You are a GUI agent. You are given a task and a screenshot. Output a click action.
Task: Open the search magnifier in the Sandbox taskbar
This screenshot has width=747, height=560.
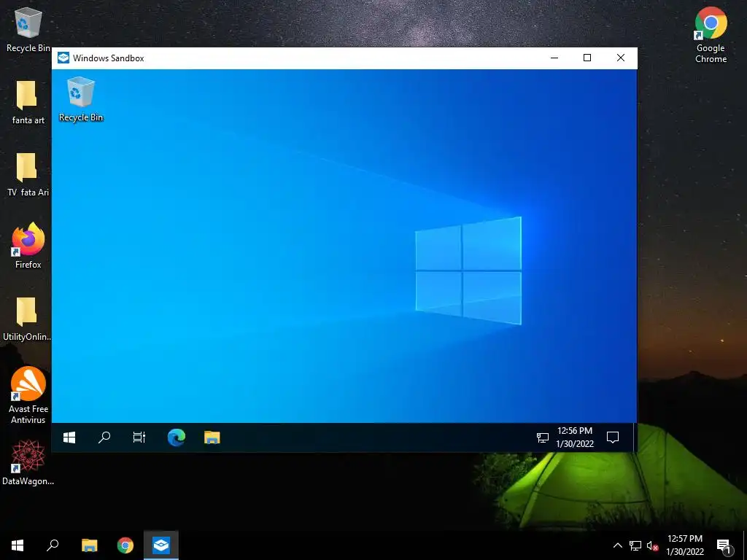tap(104, 437)
